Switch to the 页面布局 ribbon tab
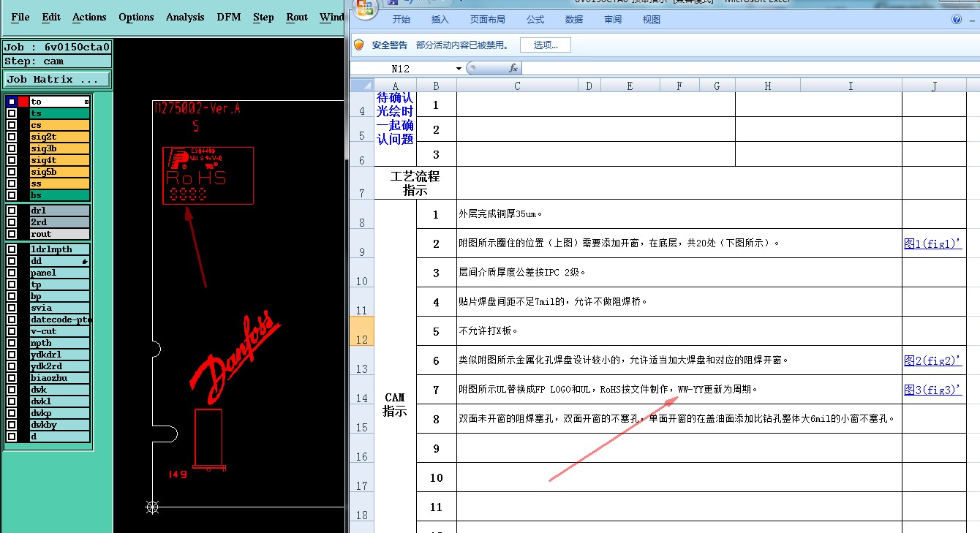Viewport: 980px width, 533px height. pyautogui.click(x=488, y=20)
